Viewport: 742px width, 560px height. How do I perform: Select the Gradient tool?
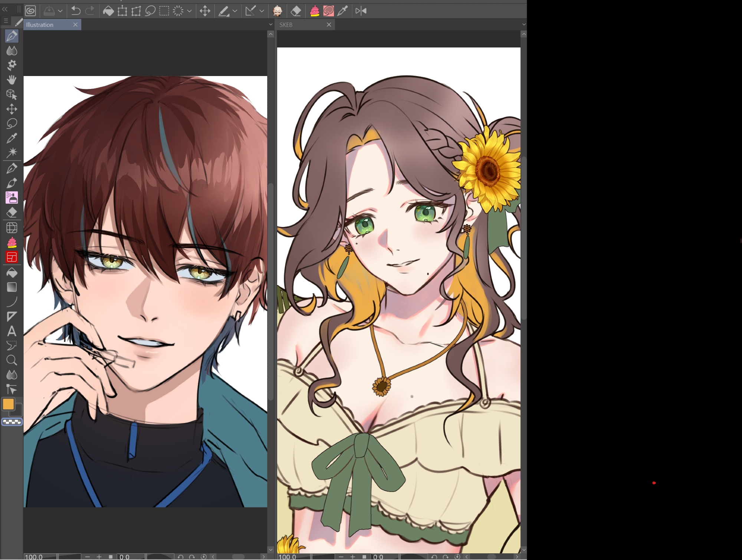(x=12, y=287)
